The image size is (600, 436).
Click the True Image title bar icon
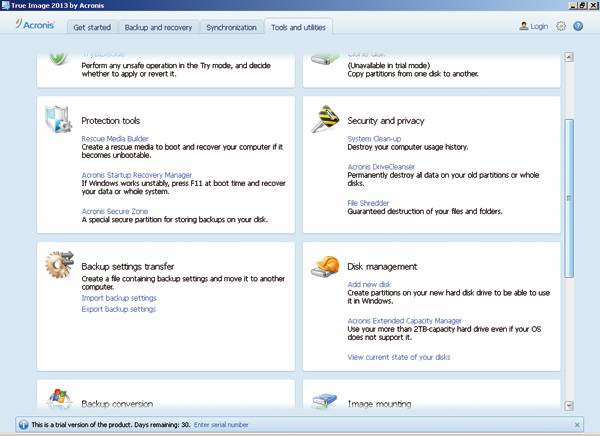click(x=5, y=5)
